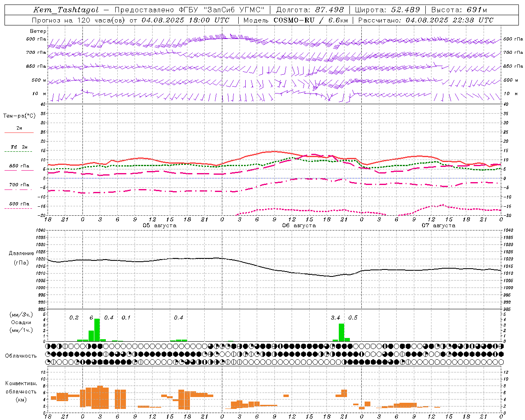The width and height of the screenshot is (525, 420).
Task: Click the '6' precipitation total
Action: point(91,318)
